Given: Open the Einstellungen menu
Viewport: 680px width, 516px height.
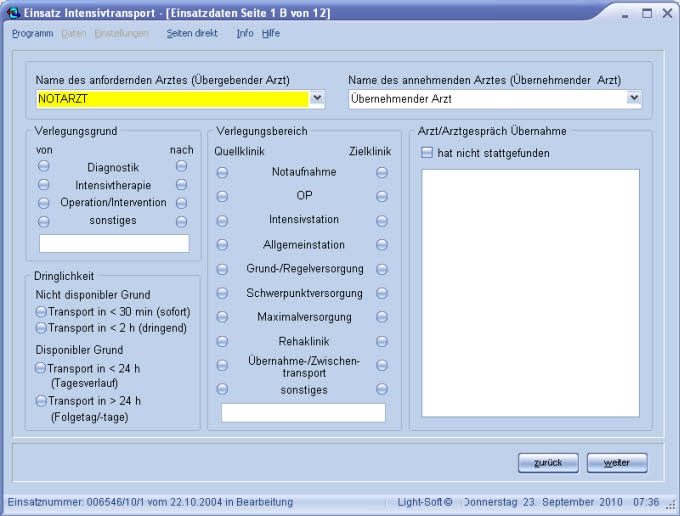Looking at the screenshot, I should [x=121, y=33].
